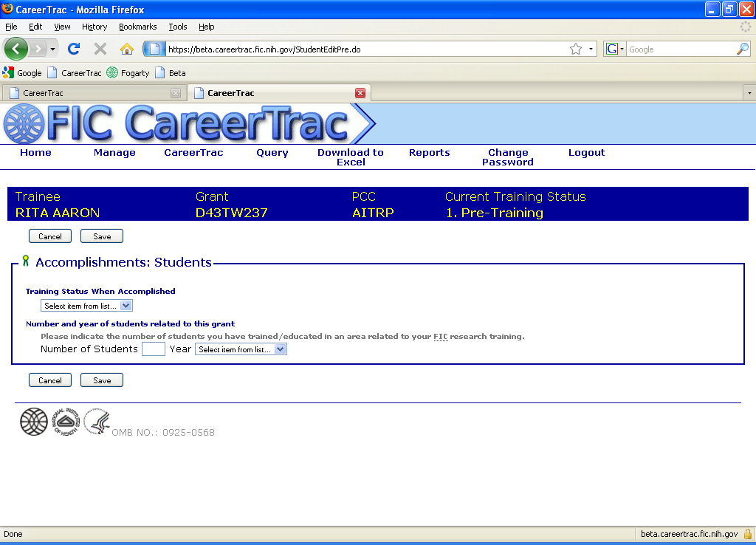Open the Query navigation link

(272, 152)
